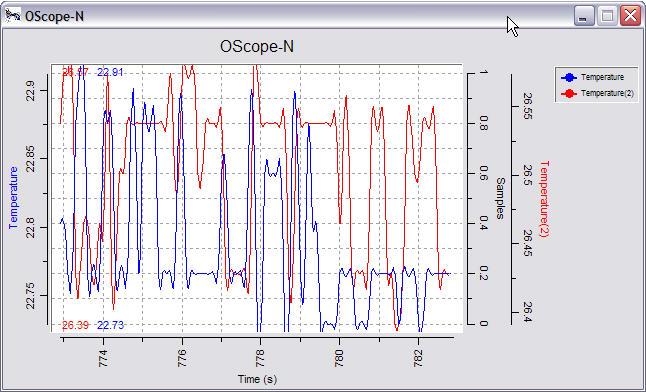
Task: Click the Samples axis label
Action: 500,198
